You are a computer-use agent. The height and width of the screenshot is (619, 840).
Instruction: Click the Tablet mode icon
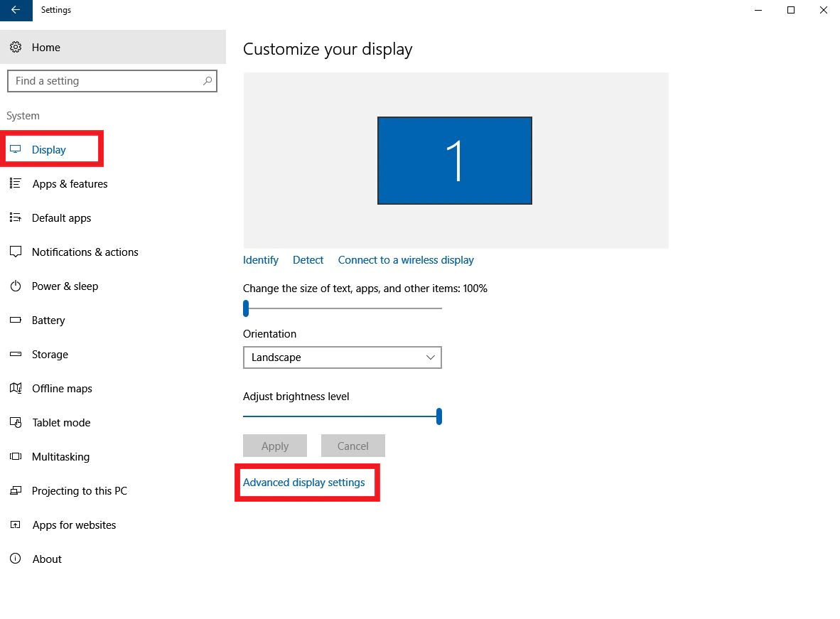tap(16, 423)
